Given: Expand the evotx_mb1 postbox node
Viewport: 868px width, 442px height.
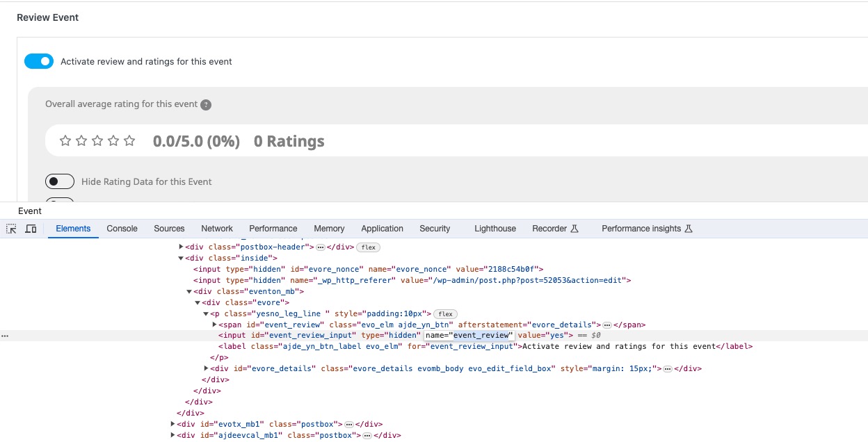Looking at the screenshot, I should pos(173,424).
